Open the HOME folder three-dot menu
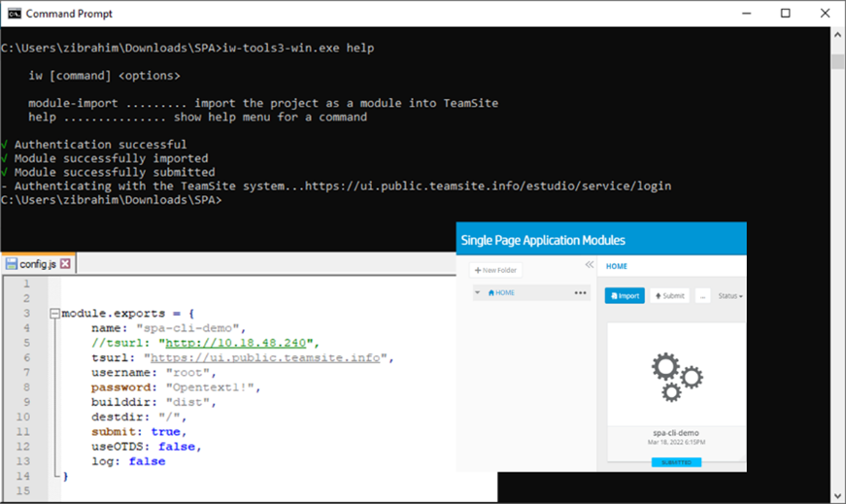Viewport: 846px width, 504px height. coord(581,292)
